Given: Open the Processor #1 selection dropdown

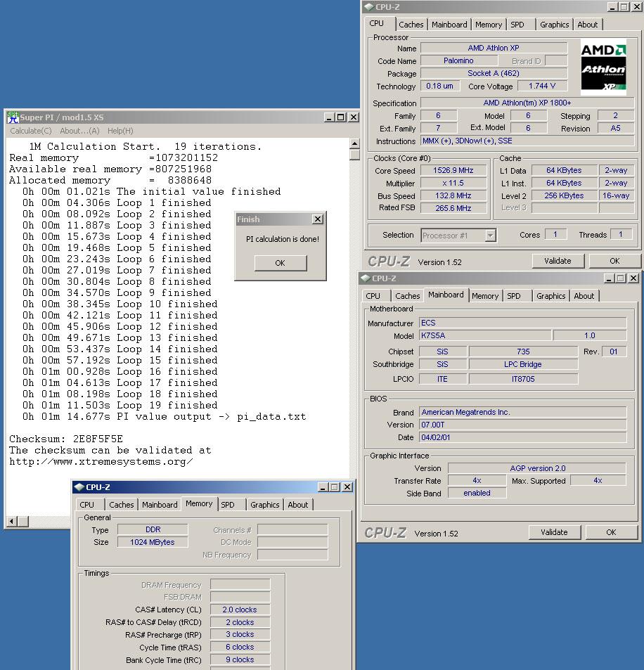Looking at the screenshot, I should (491, 235).
